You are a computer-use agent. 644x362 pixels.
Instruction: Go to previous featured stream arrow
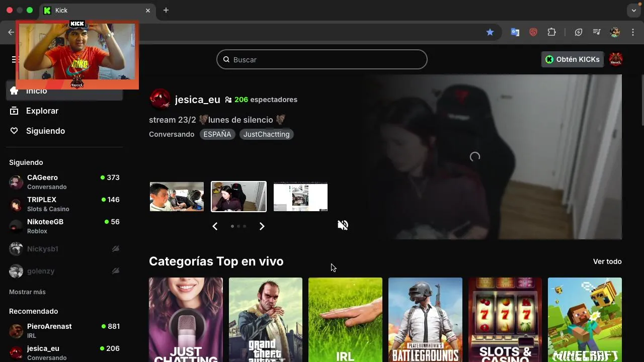point(215,226)
